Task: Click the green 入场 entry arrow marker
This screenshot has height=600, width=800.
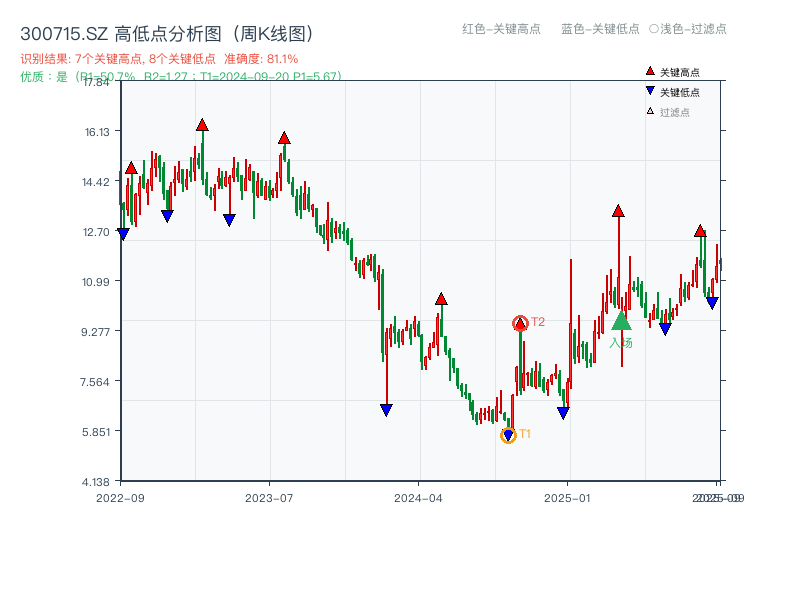Action: pyautogui.click(x=621, y=322)
